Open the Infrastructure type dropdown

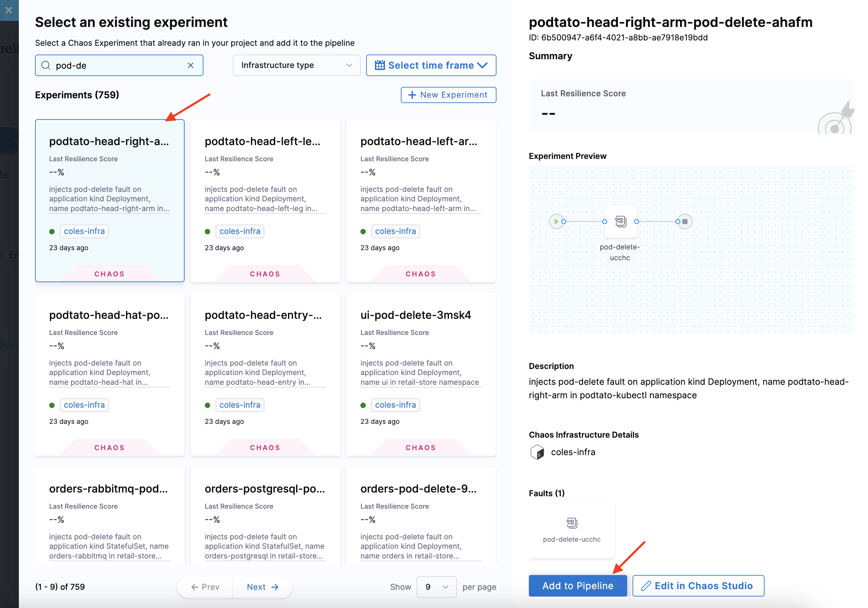point(296,65)
